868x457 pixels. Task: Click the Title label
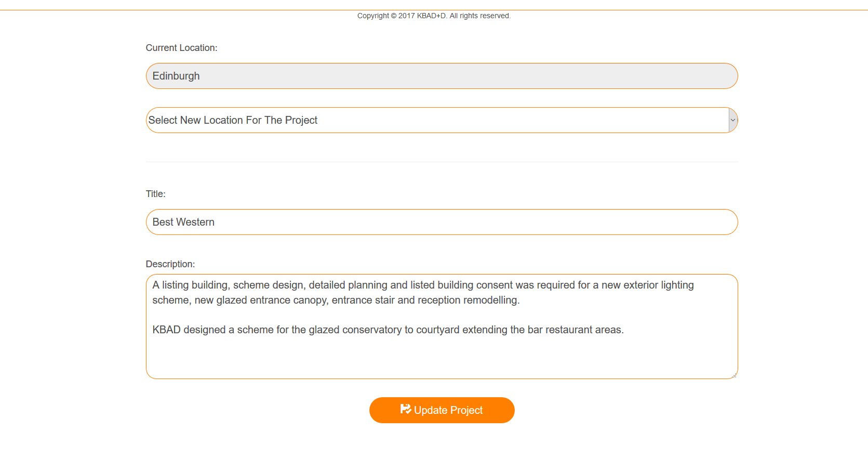[x=155, y=194]
